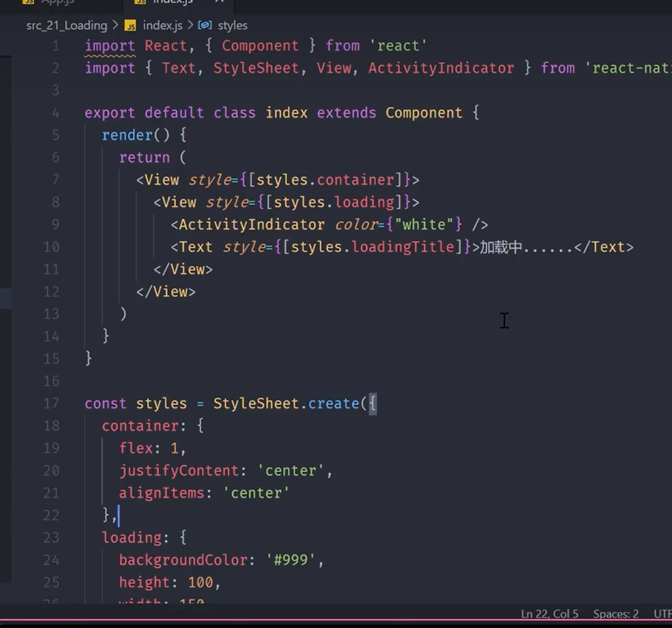Click line number 17 in the gutter
Image resolution: width=672 pixels, height=628 pixels.
click(x=50, y=403)
